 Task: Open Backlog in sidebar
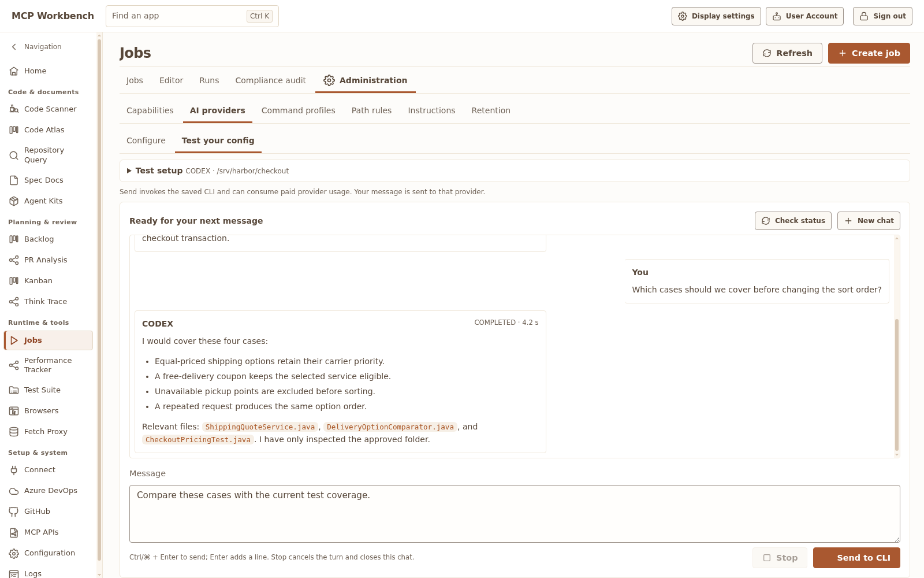pos(49,239)
